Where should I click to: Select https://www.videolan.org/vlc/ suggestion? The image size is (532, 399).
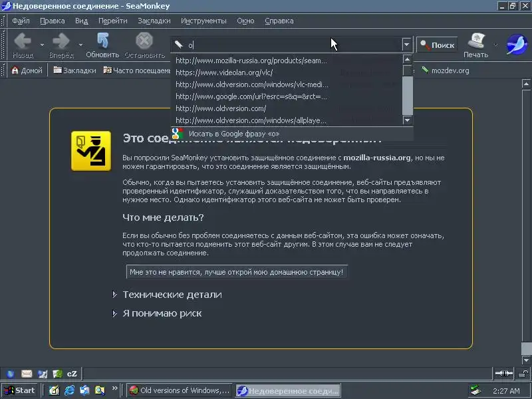(x=287, y=72)
